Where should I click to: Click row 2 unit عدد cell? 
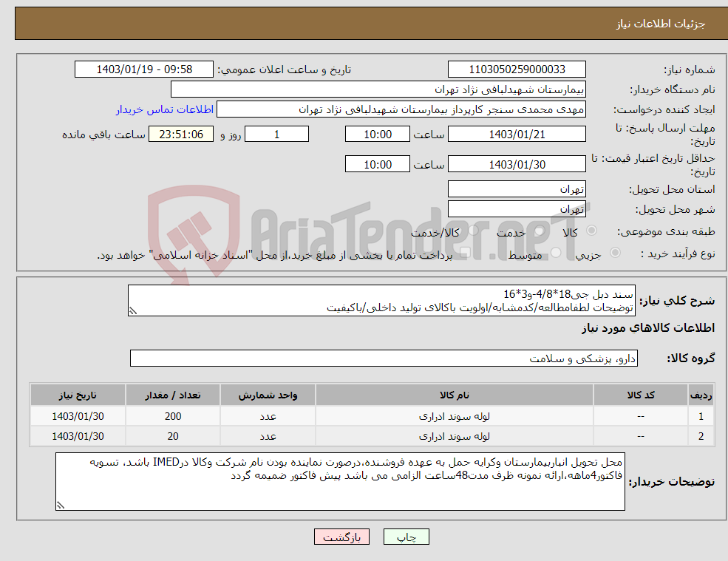[x=268, y=437]
